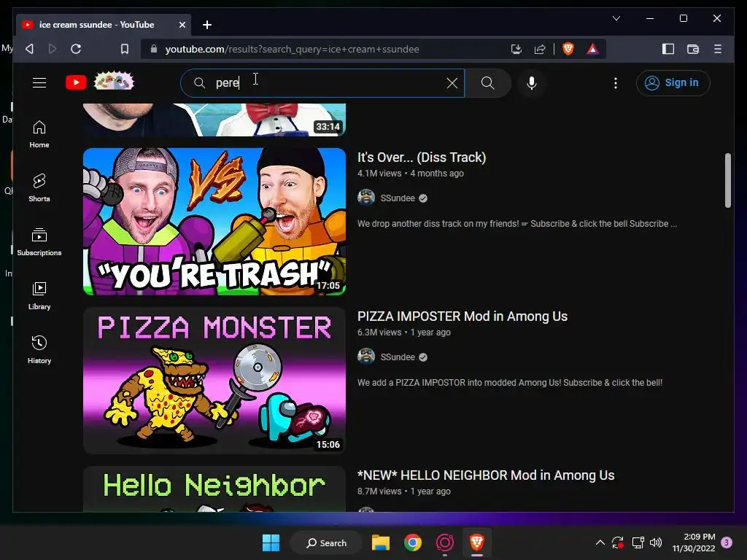
Task: Bookmark this page
Action: (x=124, y=49)
